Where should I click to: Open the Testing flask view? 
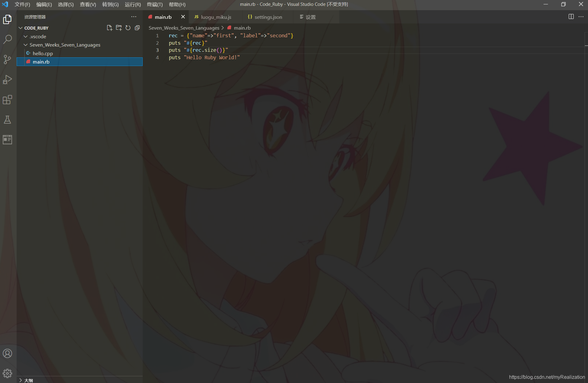(x=7, y=120)
